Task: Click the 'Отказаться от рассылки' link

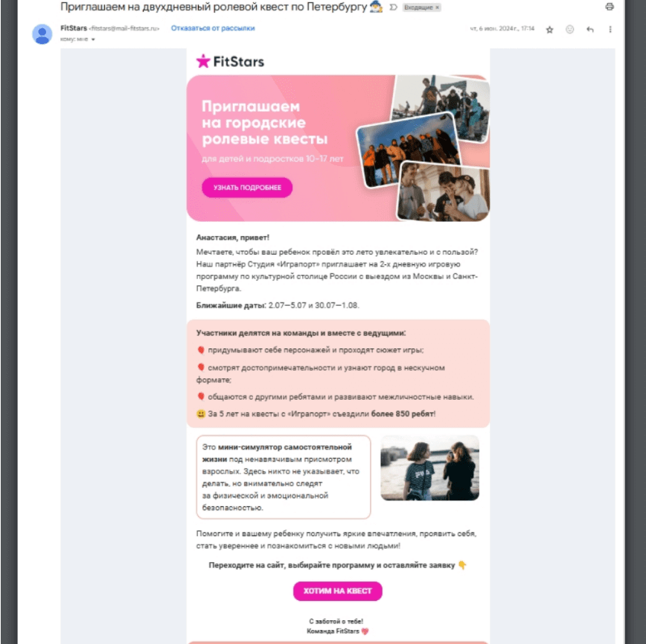Action: point(213,28)
